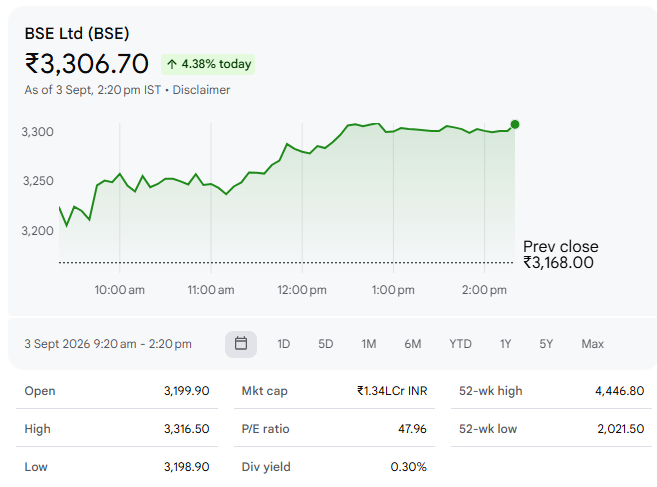Click the High value 3,316.50
This screenshot has width=657, height=487.
pos(186,429)
